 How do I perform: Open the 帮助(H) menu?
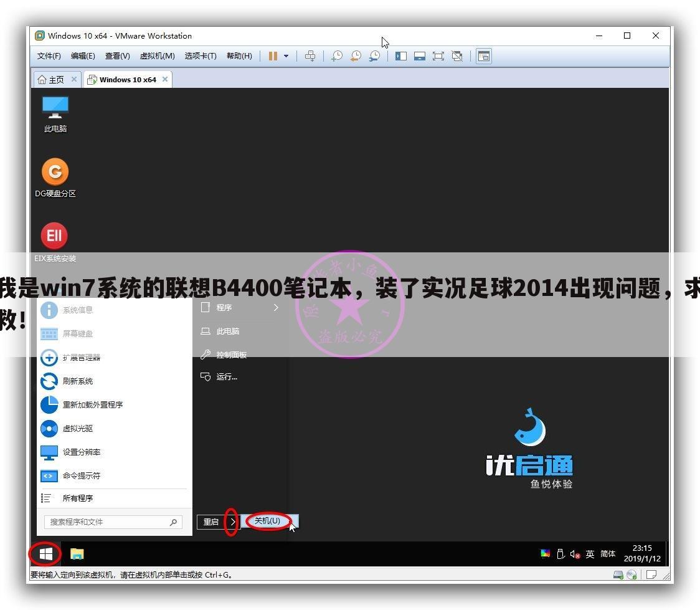pyautogui.click(x=239, y=56)
